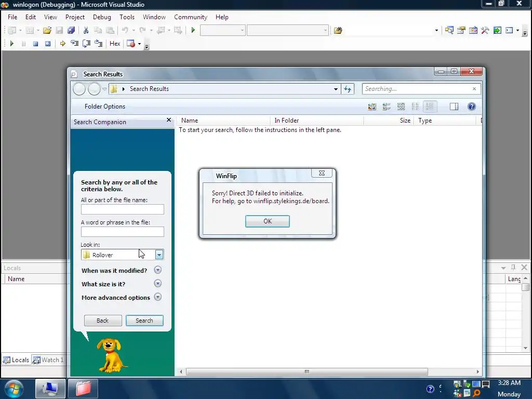Click the back navigation circle in Search Results
Viewport: 532px width, 399px height.
(x=79, y=89)
